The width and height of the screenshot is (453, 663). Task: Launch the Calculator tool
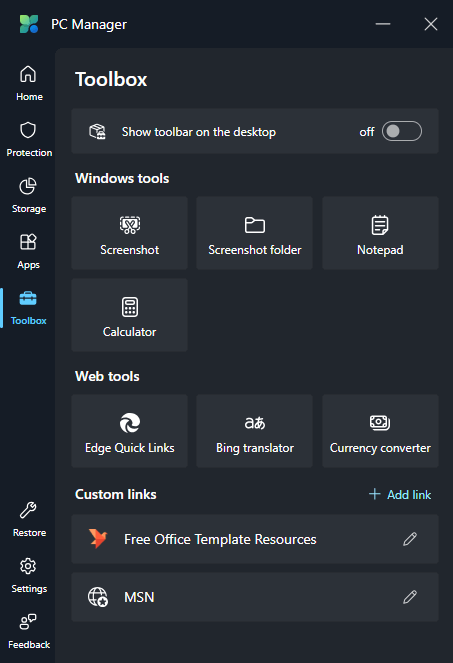pos(129,315)
